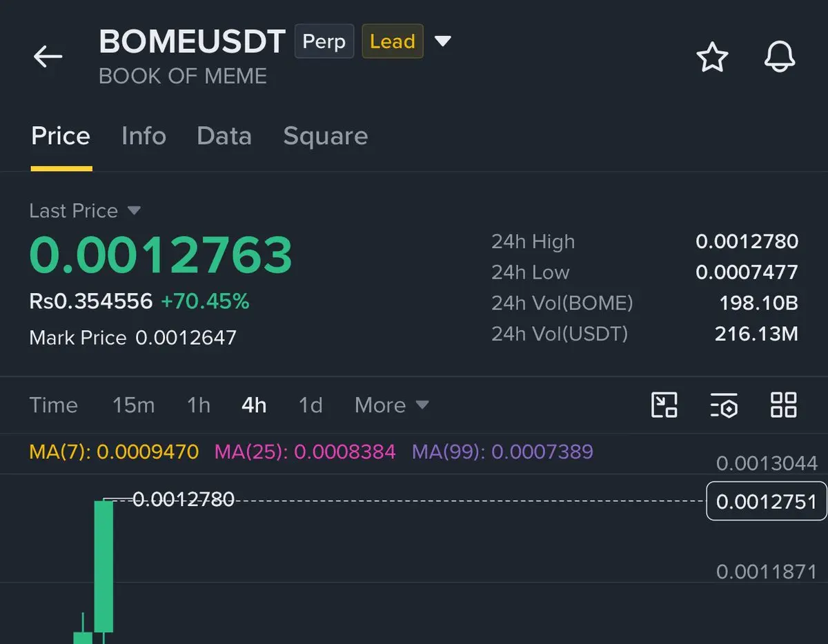Tap the 24h Vol(BOME) value 198.10B

(759, 303)
